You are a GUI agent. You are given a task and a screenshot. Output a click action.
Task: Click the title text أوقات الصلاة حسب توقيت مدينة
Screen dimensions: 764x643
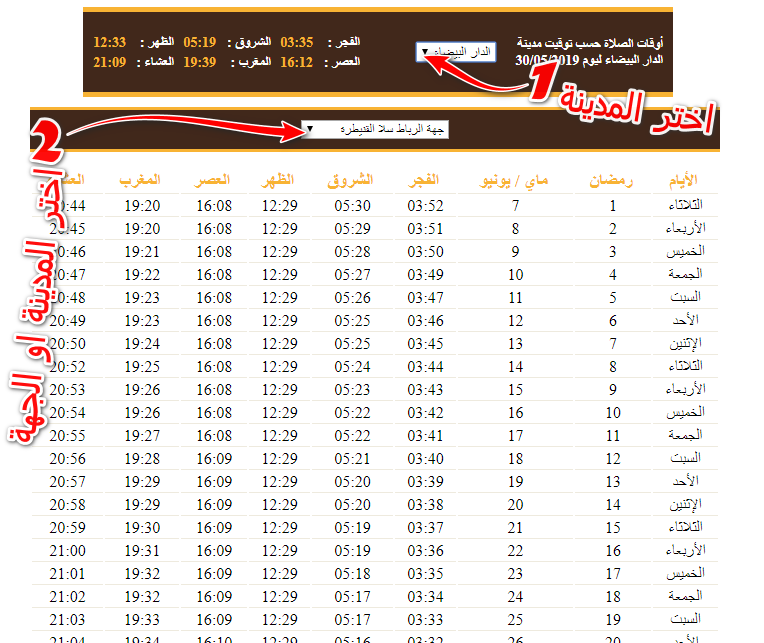(590, 43)
